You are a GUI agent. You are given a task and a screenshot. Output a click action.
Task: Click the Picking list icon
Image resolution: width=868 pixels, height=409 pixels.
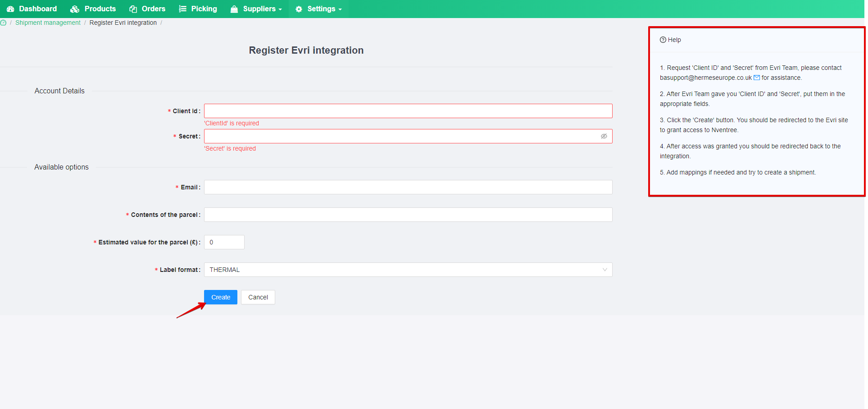pos(182,9)
